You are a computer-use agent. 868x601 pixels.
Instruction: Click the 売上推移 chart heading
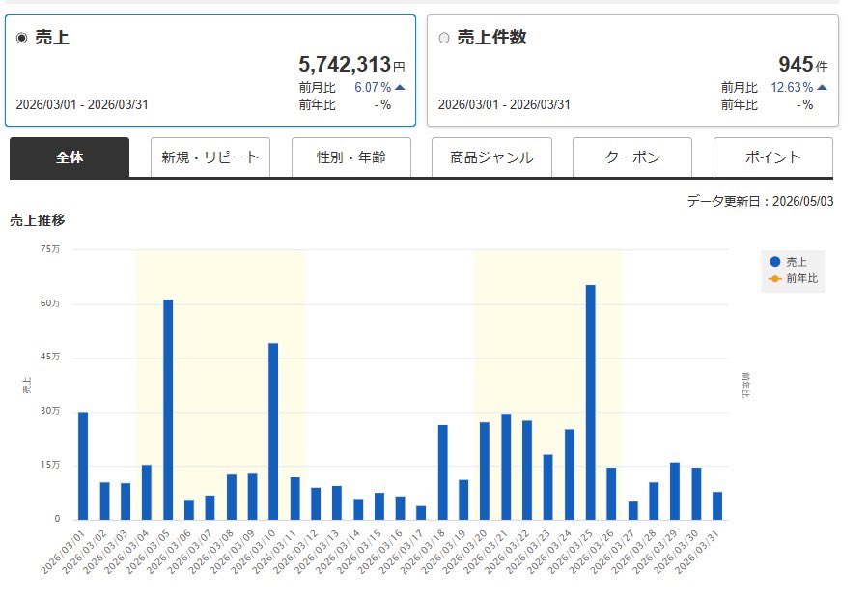pos(38,220)
